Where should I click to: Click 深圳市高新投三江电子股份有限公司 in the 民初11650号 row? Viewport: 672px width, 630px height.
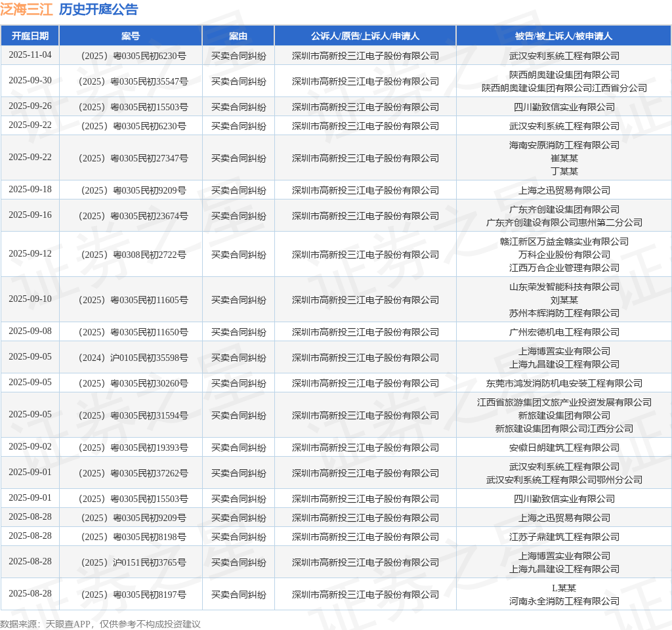coord(365,332)
